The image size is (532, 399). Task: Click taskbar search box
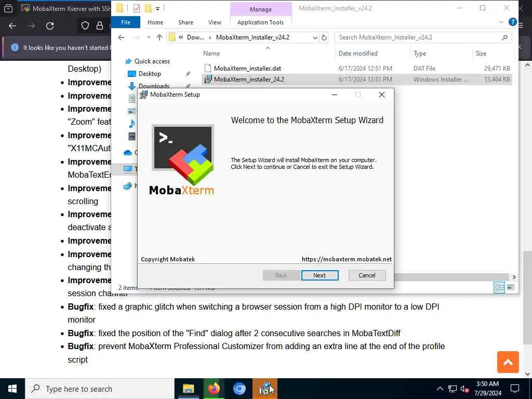(100, 389)
